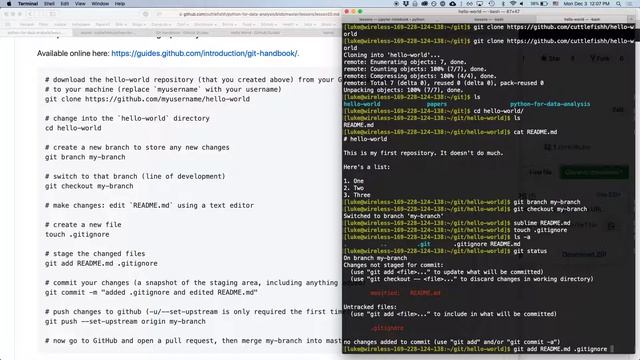Click "Switched to branch 'my-branch'" terminal line
Image resolution: width=640 pixels, height=360 pixels.
tap(393, 216)
